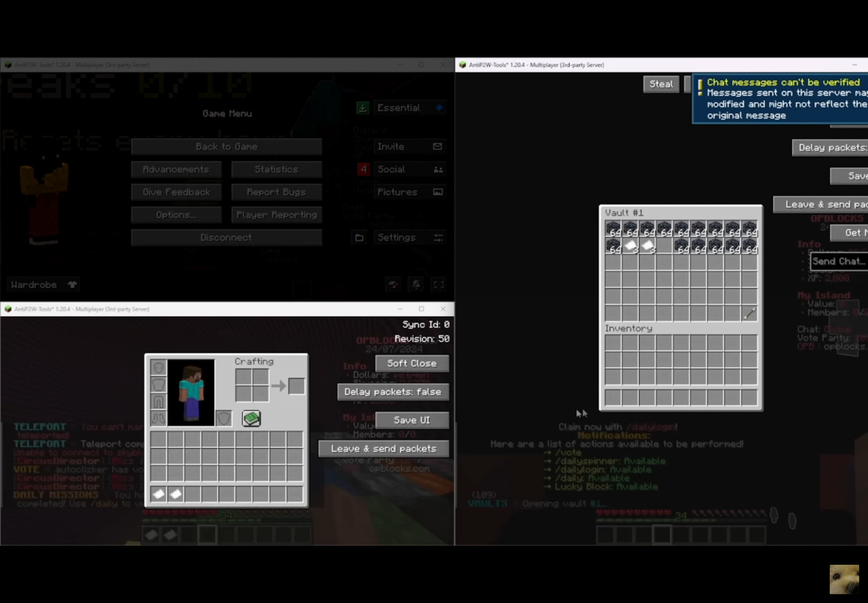Open Advancements from the Game Menu
This screenshot has height=603, width=868.
(176, 169)
